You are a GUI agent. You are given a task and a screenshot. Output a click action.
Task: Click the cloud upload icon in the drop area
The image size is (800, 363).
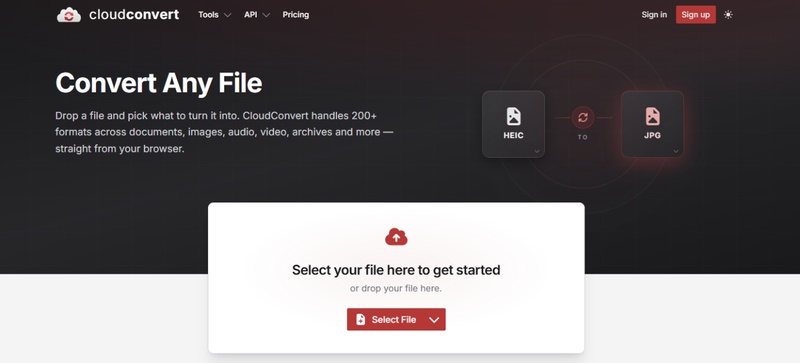point(396,236)
